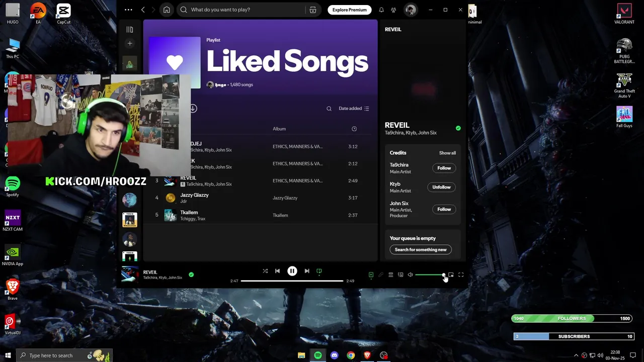The image size is (644, 362).
Task: Seek on the song progress bar
Action: click(292, 281)
